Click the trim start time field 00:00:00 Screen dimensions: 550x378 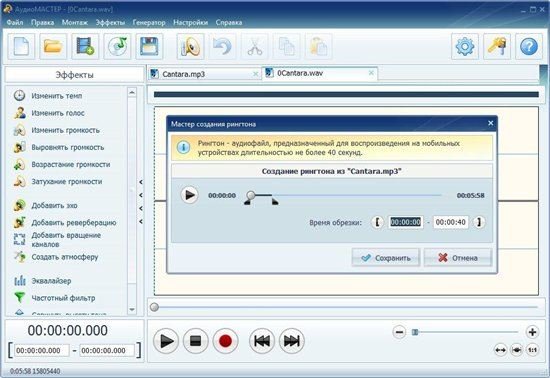click(x=405, y=222)
